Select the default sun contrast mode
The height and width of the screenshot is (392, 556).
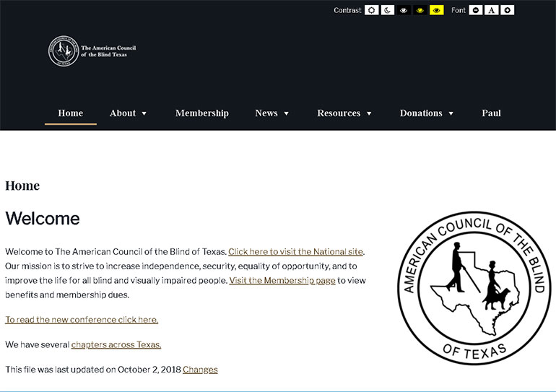pyautogui.click(x=371, y=10)
